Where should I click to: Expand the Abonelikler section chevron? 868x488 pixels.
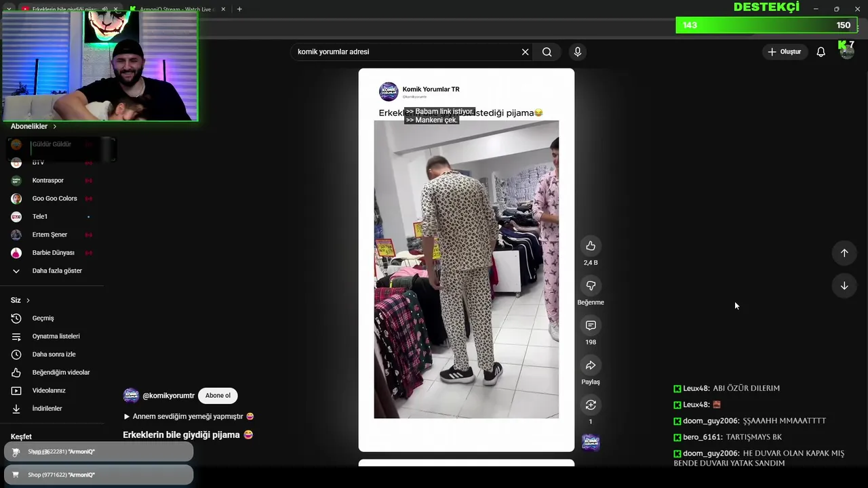click(55, 127)
